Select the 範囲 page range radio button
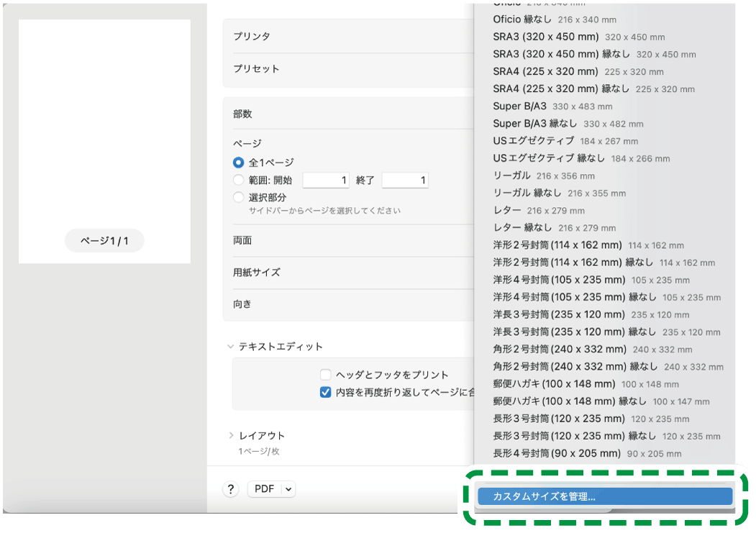Image resolution: width=756 pixels, height=533 pixels. [x=239, y=181]
